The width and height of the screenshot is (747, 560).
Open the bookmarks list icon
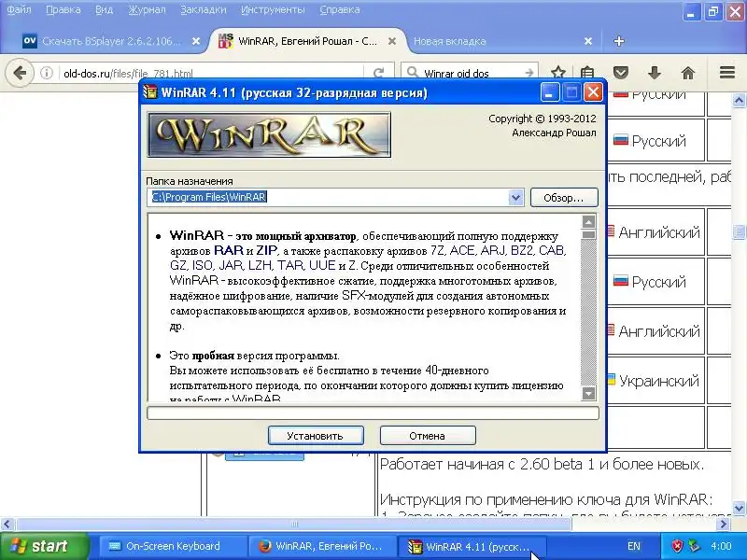click(x=587, y=73)
